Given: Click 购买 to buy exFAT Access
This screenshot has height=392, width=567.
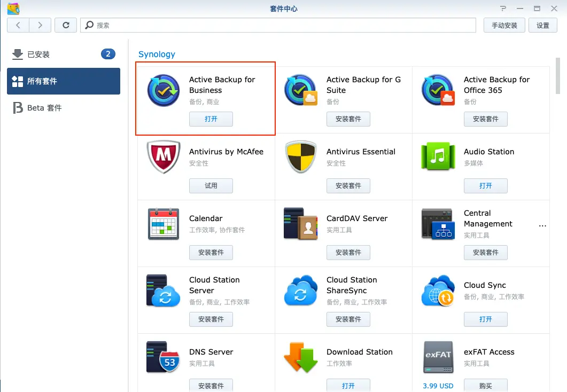Looking at the screenshot, I should pyautogui.click(x=486, y=386).
